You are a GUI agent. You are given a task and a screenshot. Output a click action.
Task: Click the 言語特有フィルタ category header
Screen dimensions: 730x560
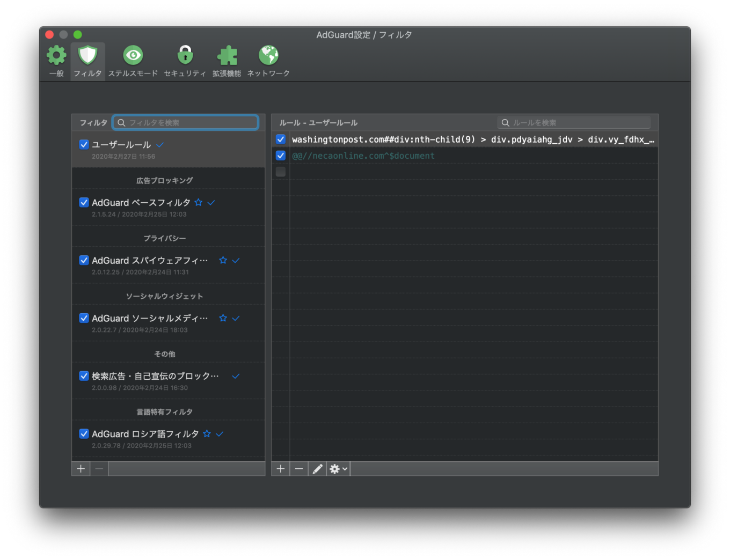pos(165,412)
